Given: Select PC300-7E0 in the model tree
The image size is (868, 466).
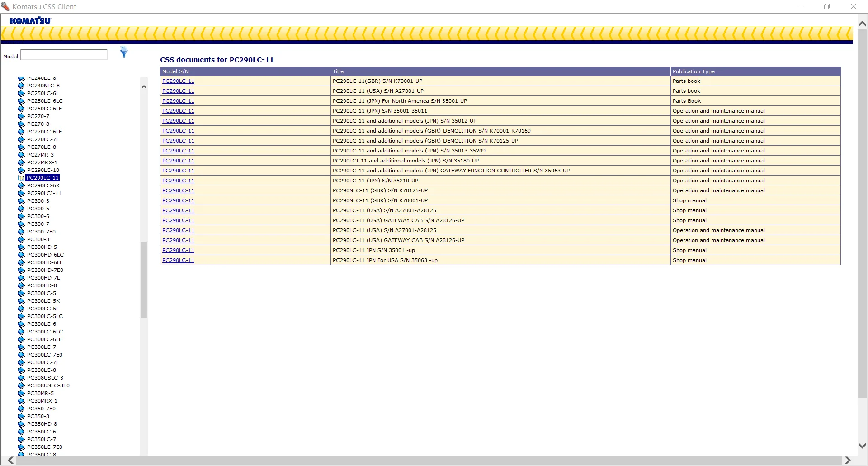Looking at the screenshot, I should click(x=41, y=232).
